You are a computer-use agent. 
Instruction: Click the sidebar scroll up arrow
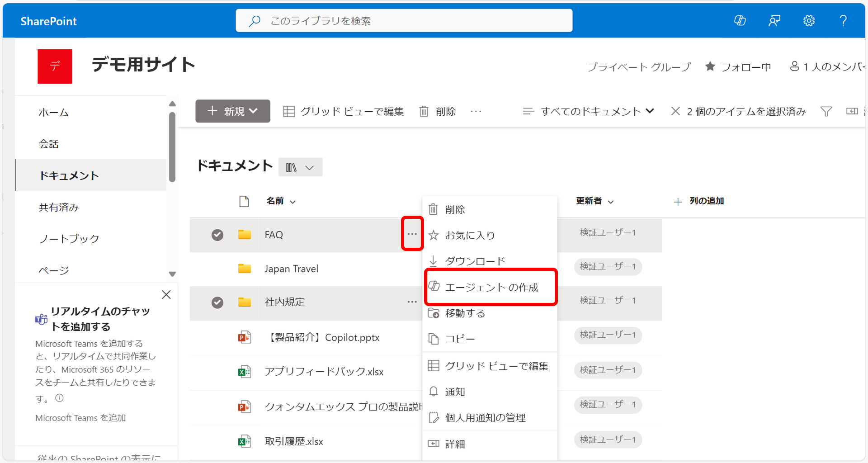[172, 104]
